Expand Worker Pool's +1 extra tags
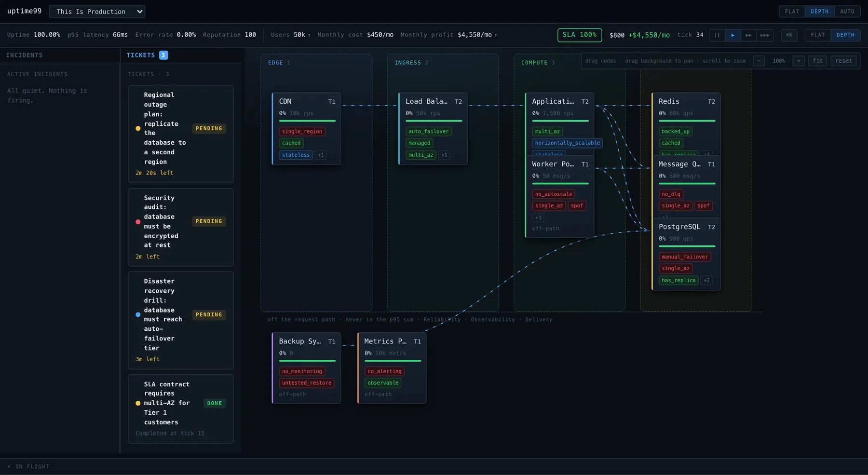 538,217
